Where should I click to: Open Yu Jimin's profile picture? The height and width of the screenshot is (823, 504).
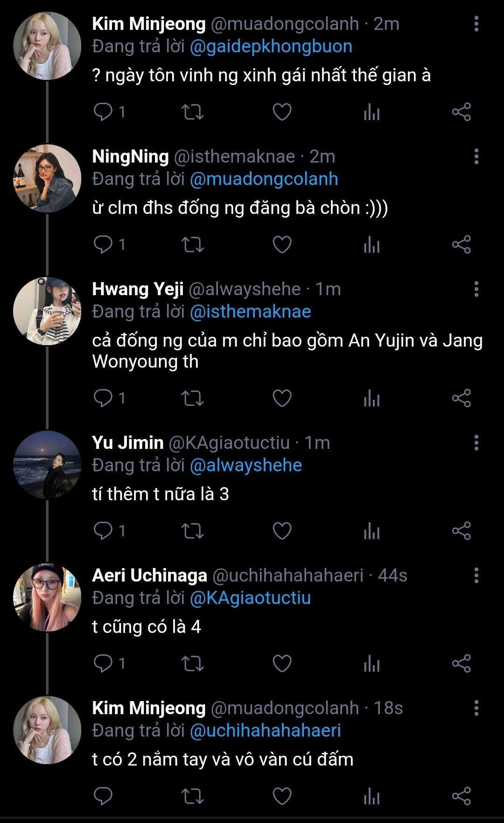(47, 465)
